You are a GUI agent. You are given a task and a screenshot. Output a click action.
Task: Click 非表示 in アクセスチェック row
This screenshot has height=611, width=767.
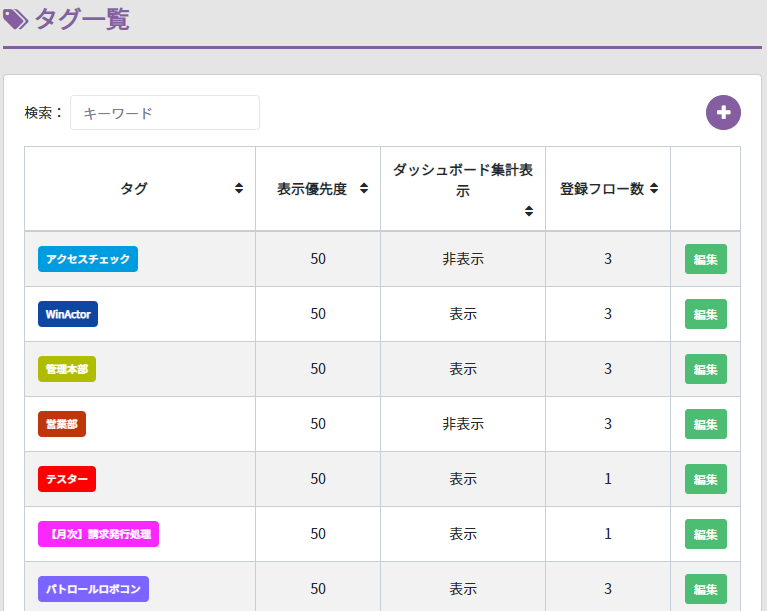(x=463, y=259)
